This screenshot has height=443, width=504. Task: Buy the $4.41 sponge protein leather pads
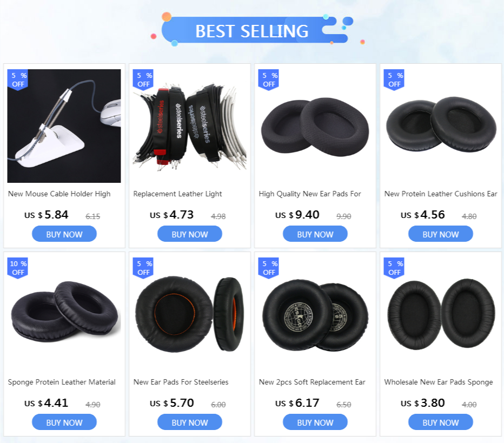(64, 422)
